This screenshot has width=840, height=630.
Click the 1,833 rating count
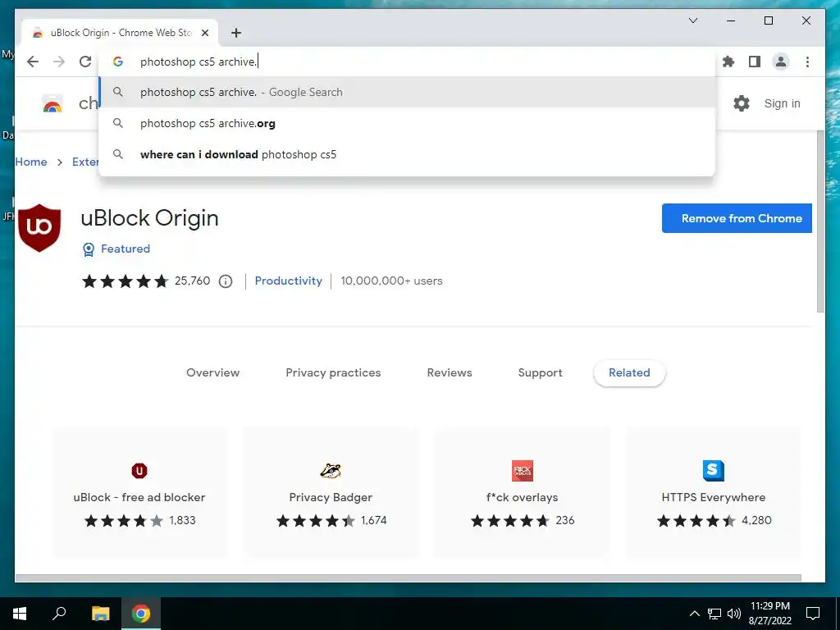[182, 520]
